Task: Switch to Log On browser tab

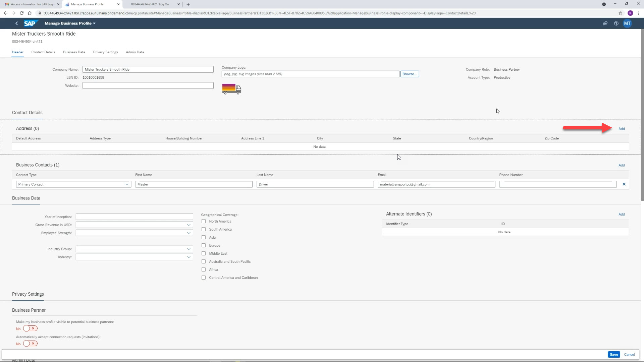Action: point(152,4)
